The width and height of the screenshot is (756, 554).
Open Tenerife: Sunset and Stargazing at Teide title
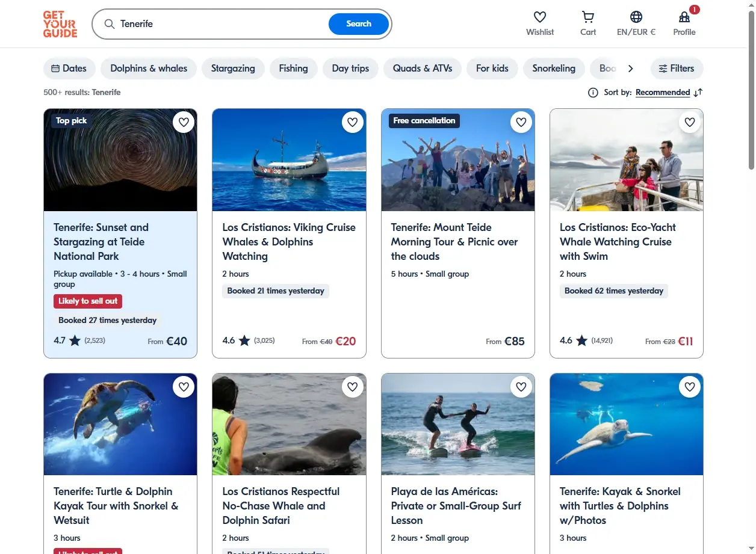click(x=101, y=242)
